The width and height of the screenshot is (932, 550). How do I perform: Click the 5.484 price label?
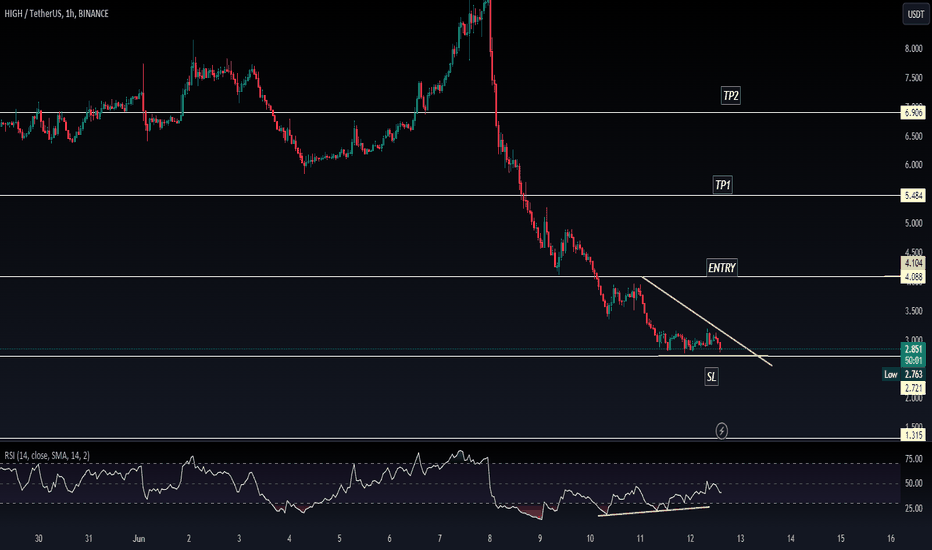coord(913,196)
